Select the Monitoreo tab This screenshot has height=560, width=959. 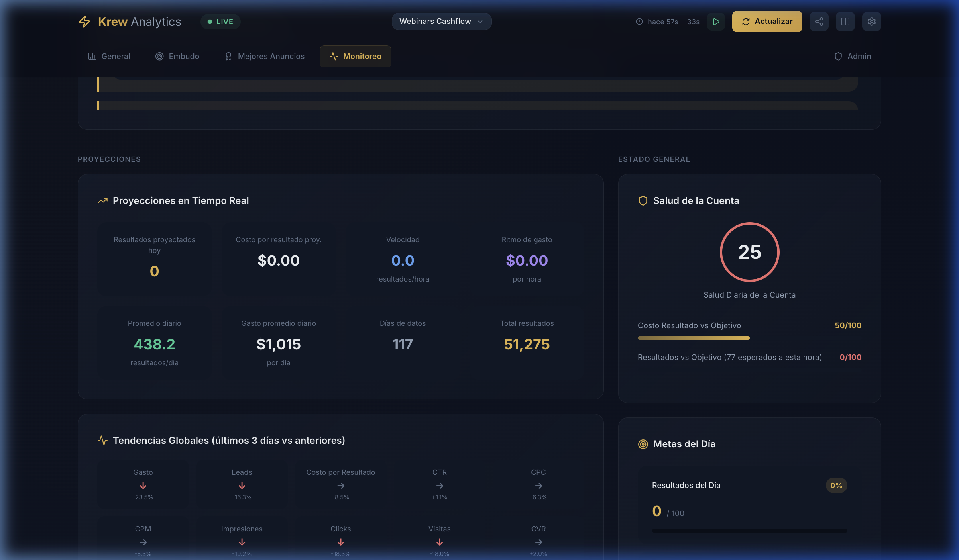coord(355,56)
